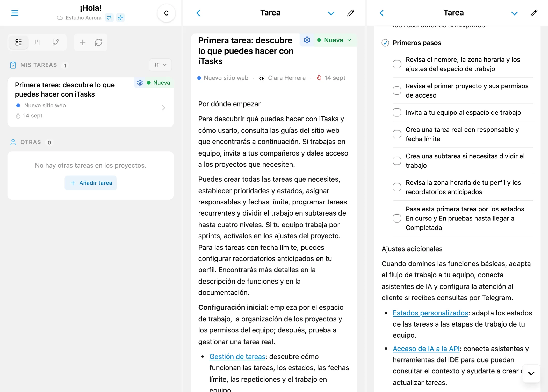Click the Nueva status on task card
The width and height of the screenshot is (548, 392).
point(158,83)
